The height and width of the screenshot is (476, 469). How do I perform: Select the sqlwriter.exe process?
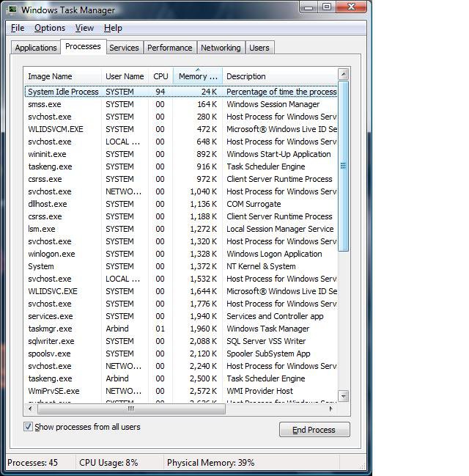pos(181,341)
